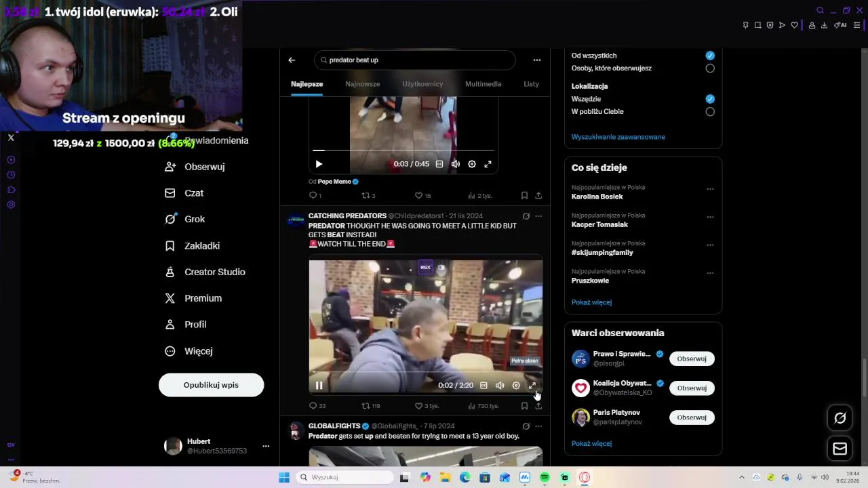Image resolution: width=868 pixels, height=488 pixels.
Task: Open Grok action on GLOBALFIGHTS post
Action: (x=526, y=426)
